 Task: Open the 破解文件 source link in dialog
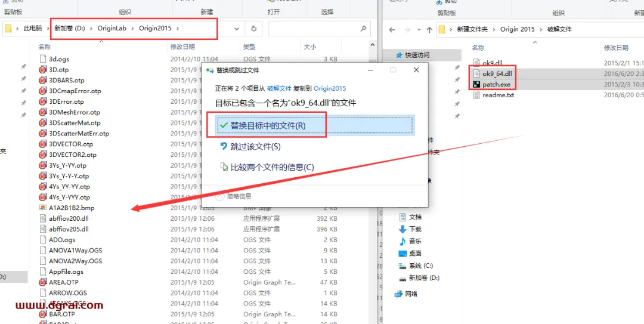[279, 88]
